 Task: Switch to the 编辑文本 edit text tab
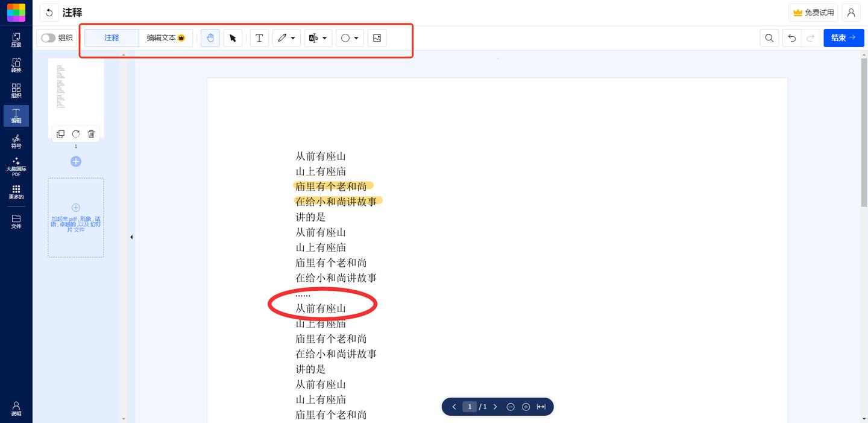[162, 37]
